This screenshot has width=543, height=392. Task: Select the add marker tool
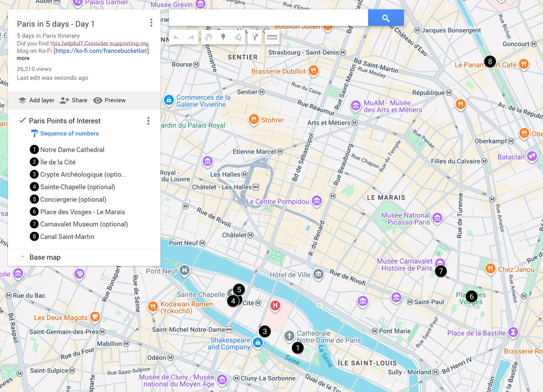click(x=223, y=37)
